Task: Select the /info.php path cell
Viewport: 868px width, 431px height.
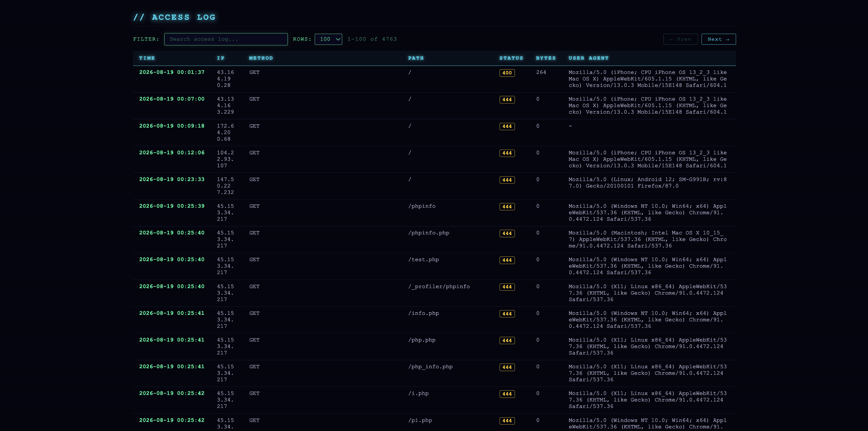Action: tap(424, 313)
